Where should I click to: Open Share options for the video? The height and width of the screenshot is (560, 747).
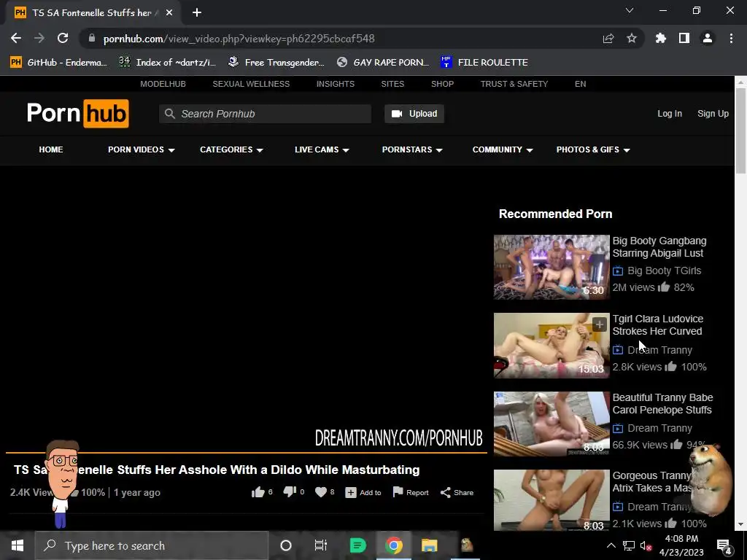[457, 492]
